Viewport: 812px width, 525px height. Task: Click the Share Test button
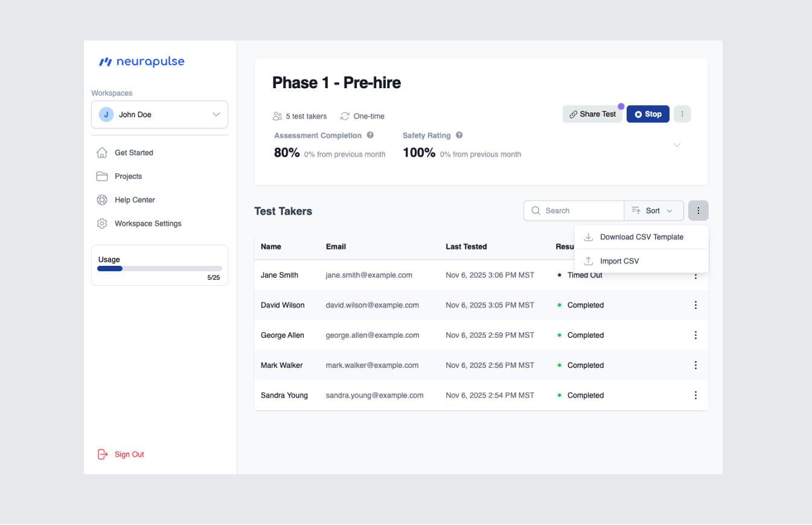tap(592, 114)
